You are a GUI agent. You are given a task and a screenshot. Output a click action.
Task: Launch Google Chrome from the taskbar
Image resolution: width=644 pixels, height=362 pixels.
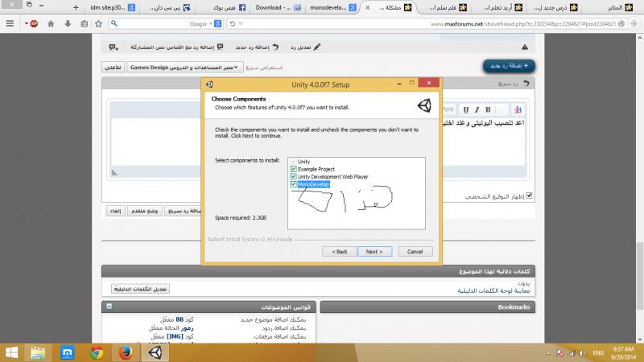(x=97, y=352)
